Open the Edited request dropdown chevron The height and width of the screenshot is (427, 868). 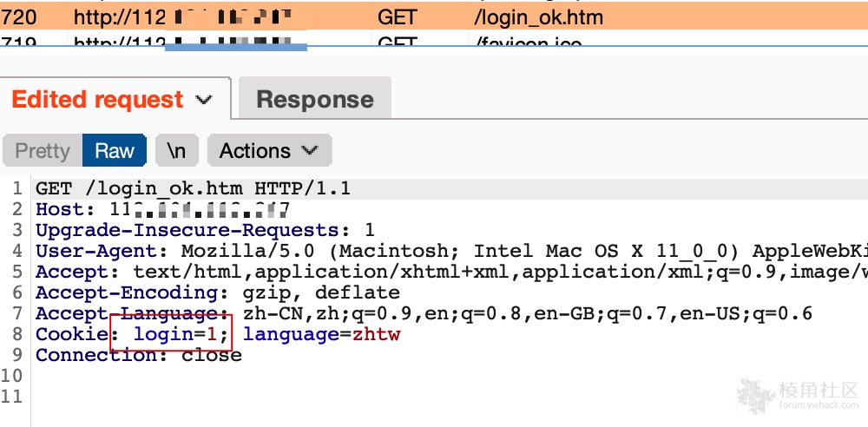205,100
